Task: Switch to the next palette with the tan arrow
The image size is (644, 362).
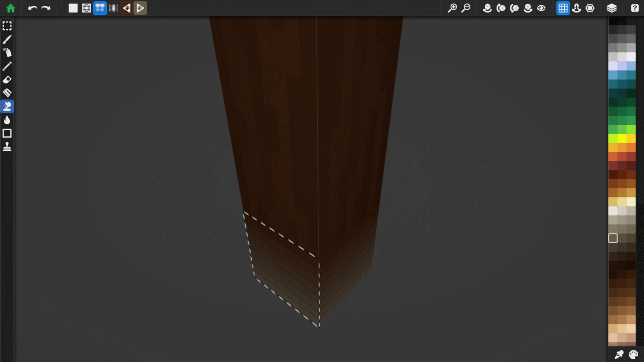Action: [140, 8]
